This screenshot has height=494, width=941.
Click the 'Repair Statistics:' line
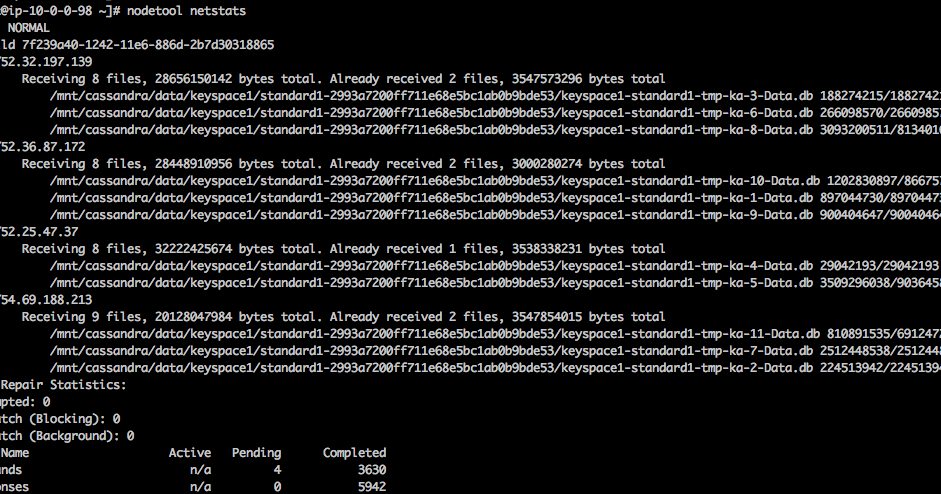pos(63,385)
